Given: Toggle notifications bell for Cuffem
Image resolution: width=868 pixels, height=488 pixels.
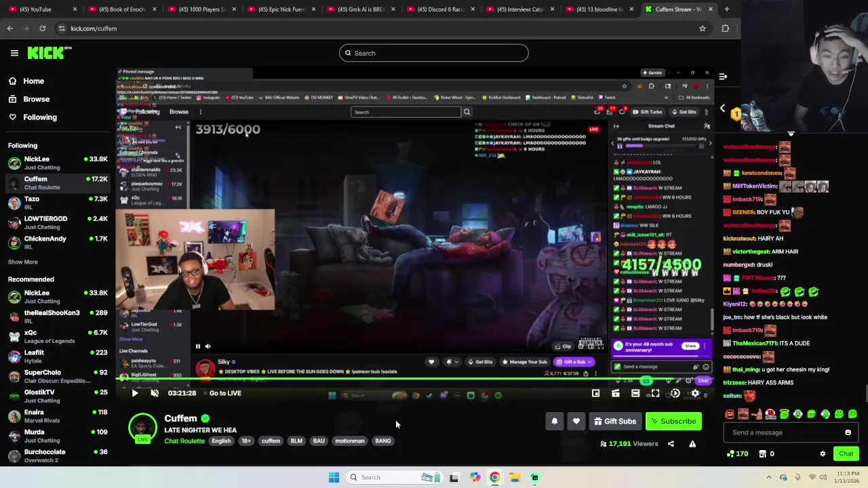Looking at the screenshot, I should click(x=555, y=421).
